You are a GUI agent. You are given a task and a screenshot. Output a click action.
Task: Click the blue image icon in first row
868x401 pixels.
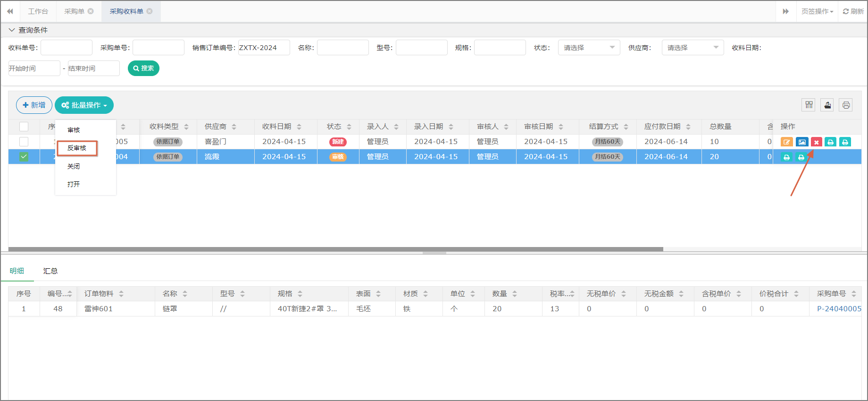[801, 142]
